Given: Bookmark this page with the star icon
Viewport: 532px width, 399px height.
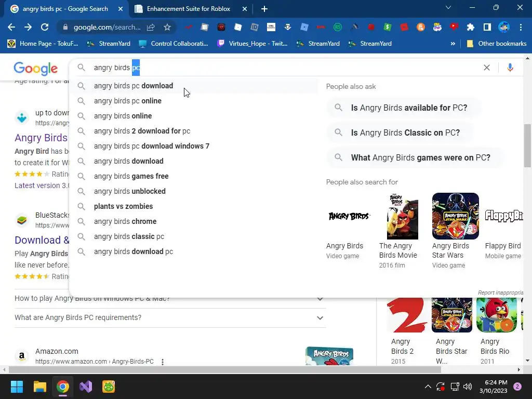Looking at the screenshot, I should [x=167, y=27].
